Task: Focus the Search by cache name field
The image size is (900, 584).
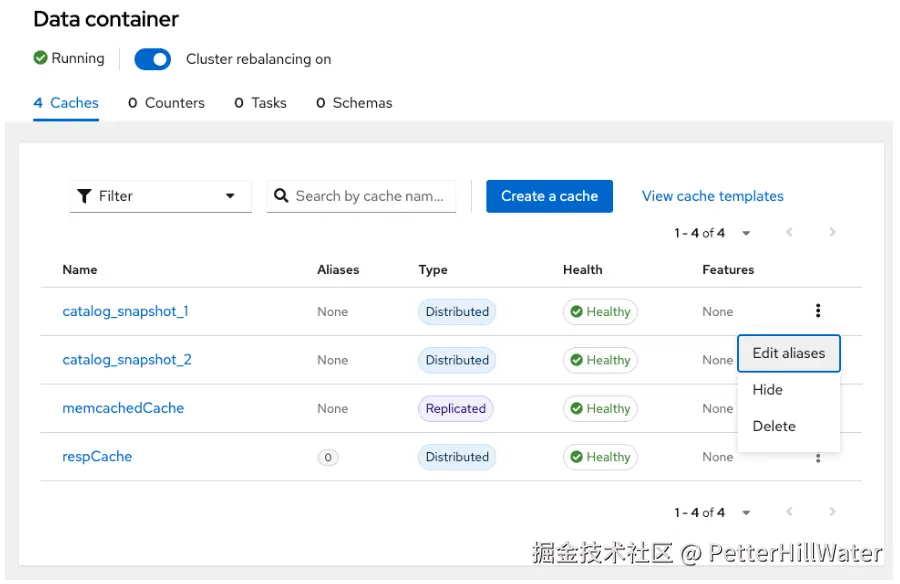Action: [x=370, y=196]
